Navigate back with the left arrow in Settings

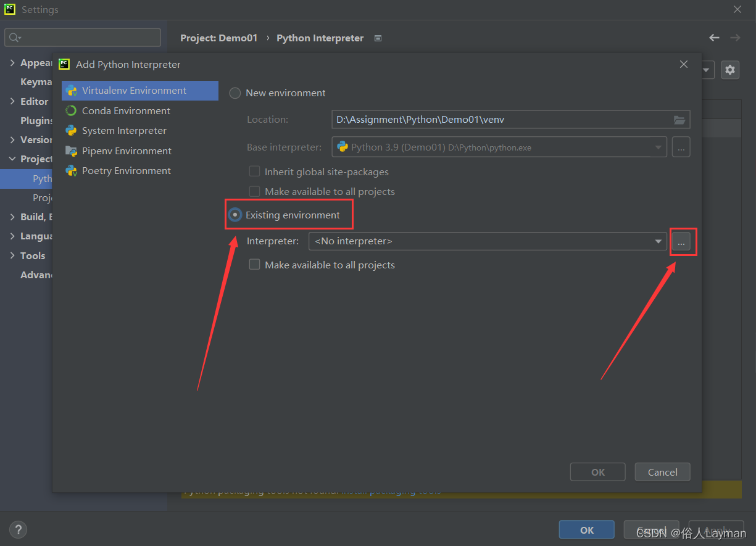pyautogui.click(x=714, y=38)
